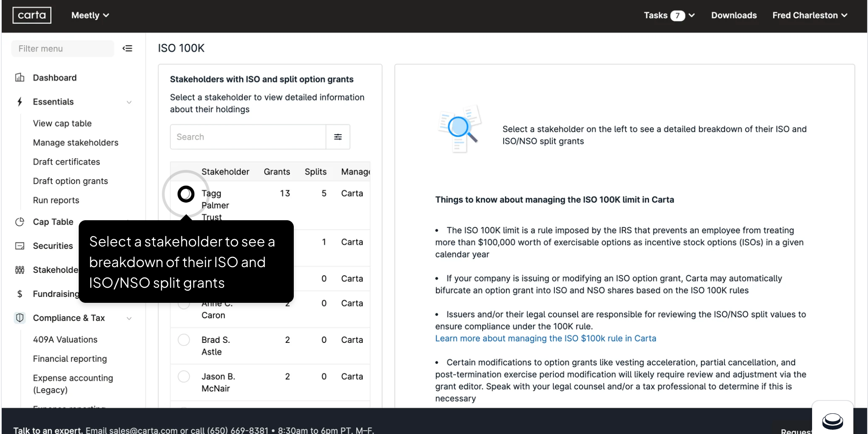868x434 pixels.
Task: Click the stakeholder Search field
Action: [x=248, y=137]
